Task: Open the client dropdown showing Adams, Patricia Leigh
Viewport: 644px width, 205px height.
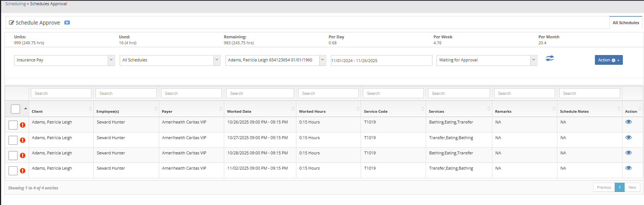Action: (x=275, y=60)
